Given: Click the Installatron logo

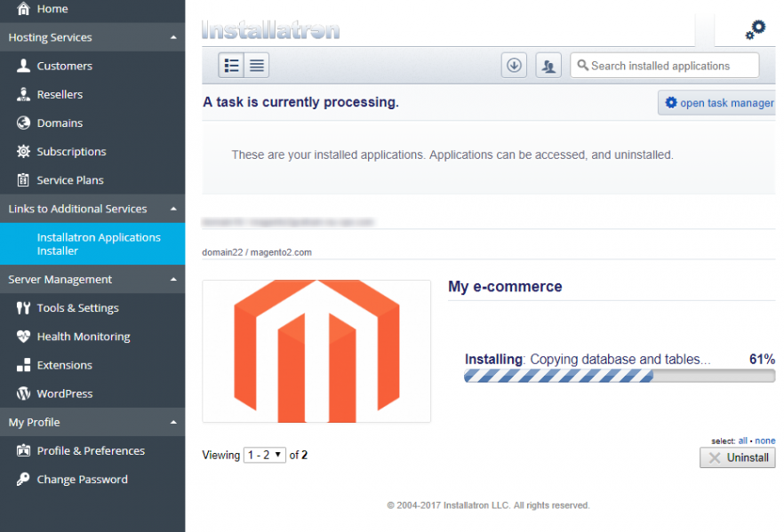Looking at the screenshot, I should pos(271,30).
